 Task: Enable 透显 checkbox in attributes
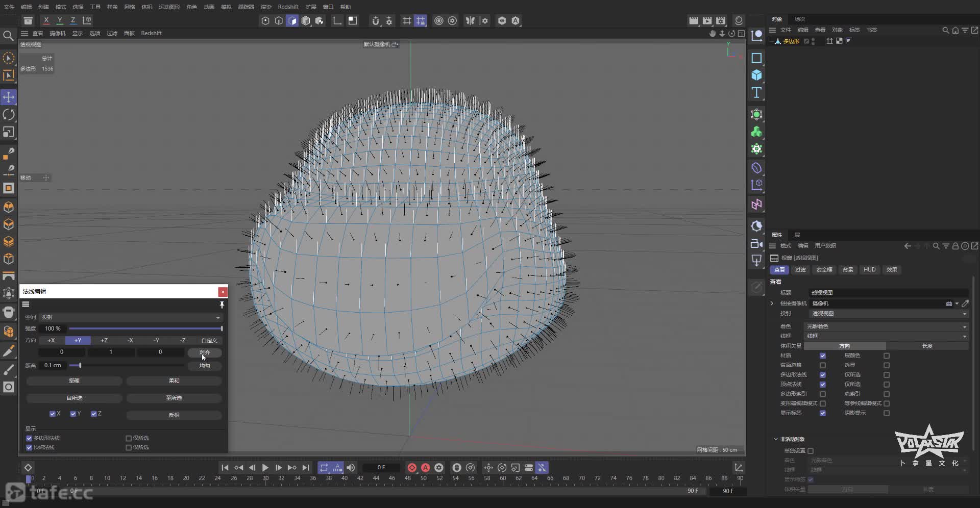pyautogui.click(x=887, y=365)
